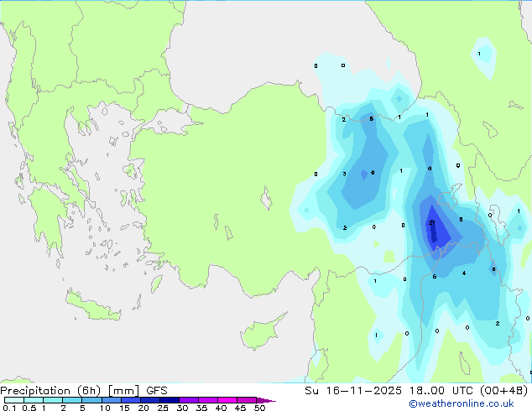Click the date text 'Su 16-11-2025'
Image resolution: width=532 pixels, height=411 pixels.
click(x=353, y=391)
